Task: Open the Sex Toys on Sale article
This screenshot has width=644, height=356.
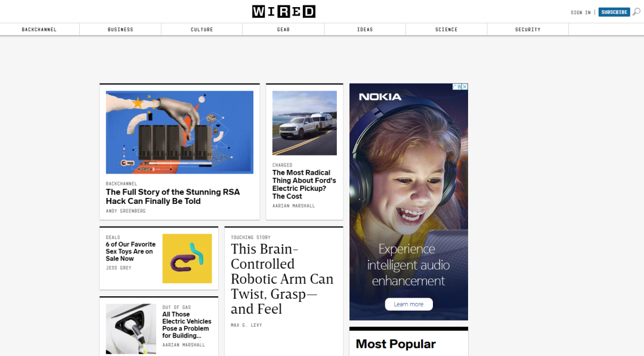Action: click(131, 251)
